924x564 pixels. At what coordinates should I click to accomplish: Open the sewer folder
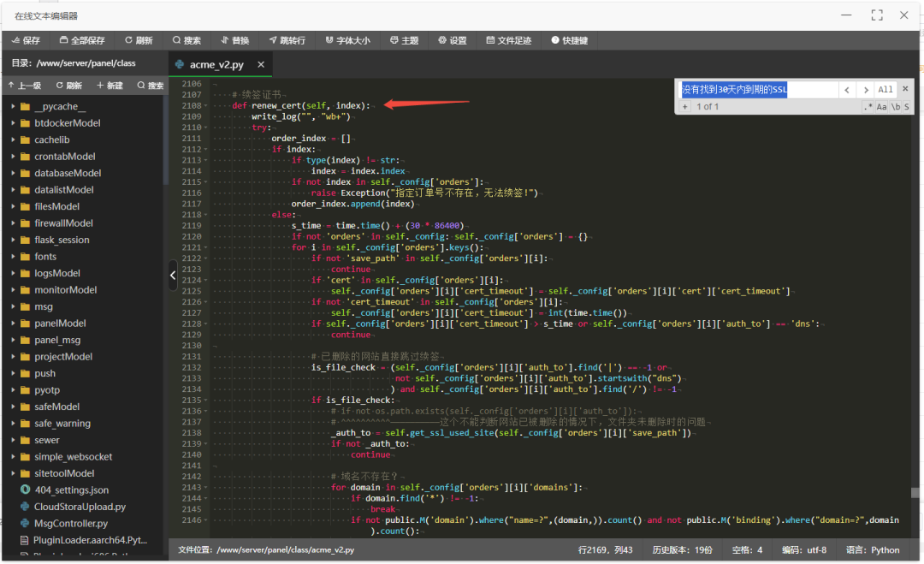[x=46, y=440]
